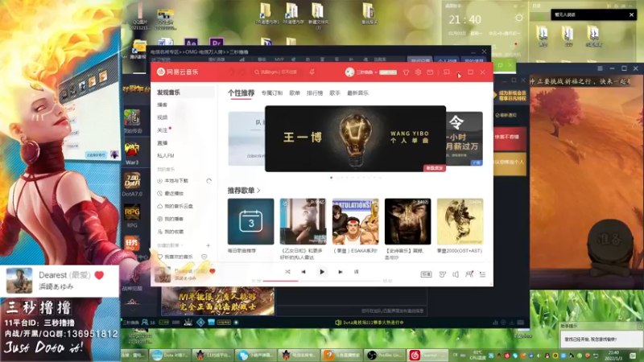Click the NetEase Cloud Music logo
Image resolution: width=644 pixels, height=362 pixels.
(177, 72)
